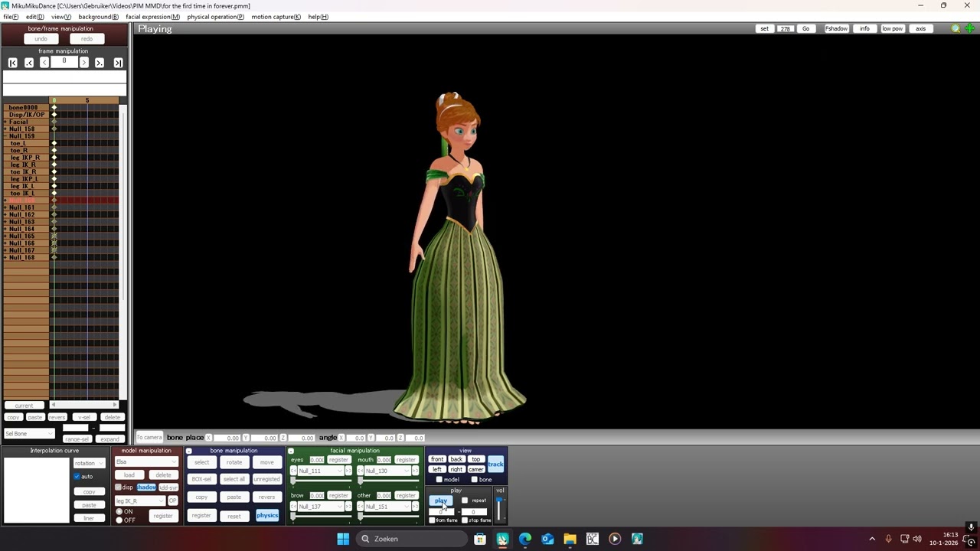Previous other morph arrow button
This screenshot has width=980, height=551.
click(x=361, y=507)
